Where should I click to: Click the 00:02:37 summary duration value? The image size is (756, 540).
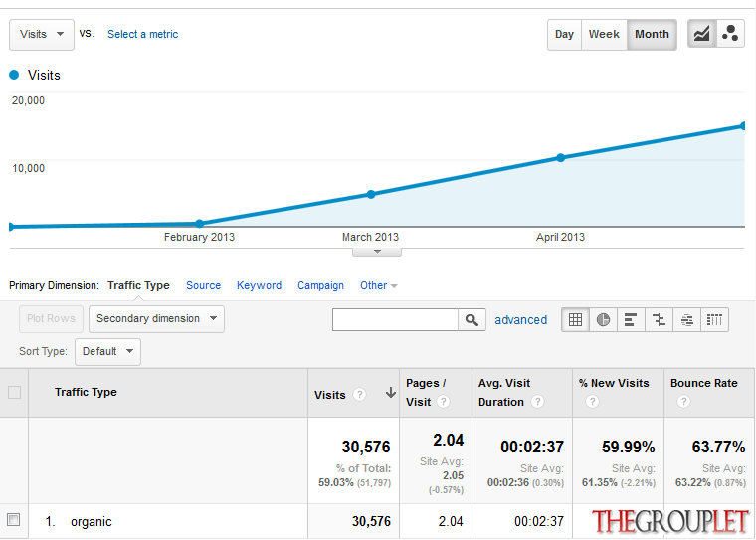click(532, 447)
